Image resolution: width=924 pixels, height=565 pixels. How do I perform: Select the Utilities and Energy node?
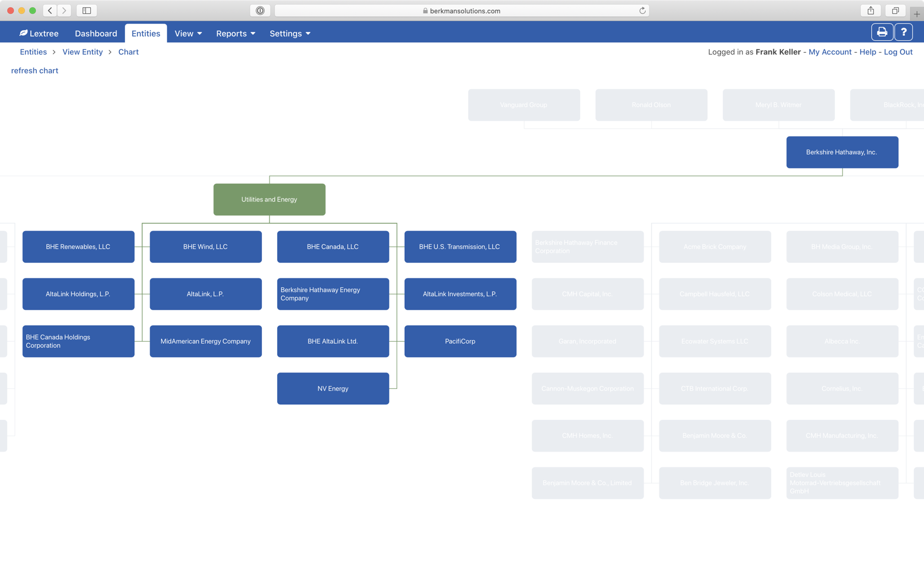[269, 200]
